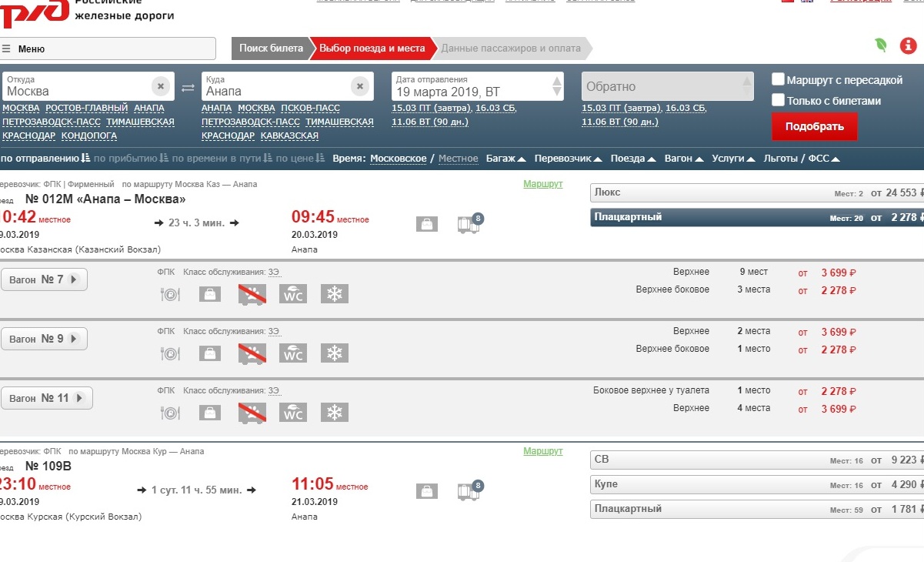This screenshot has height=562, width=924.
Task: Open the Меню hamburger menu
Action: [x=108, y=49]
